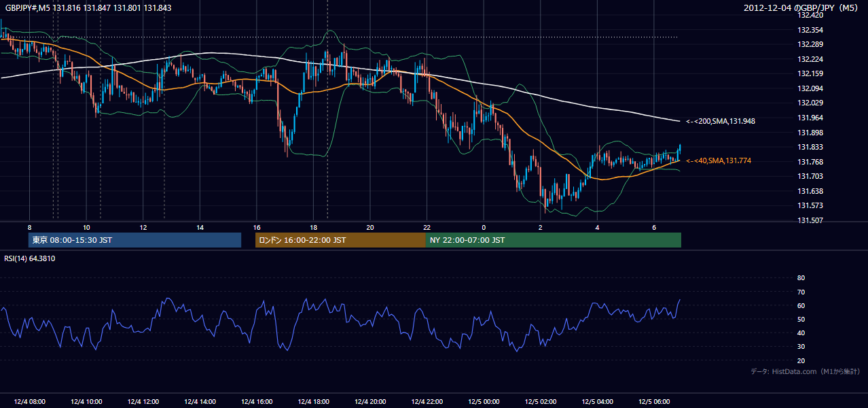Click price axis value 132.354
Screen dimensions: 868x408
810,30
